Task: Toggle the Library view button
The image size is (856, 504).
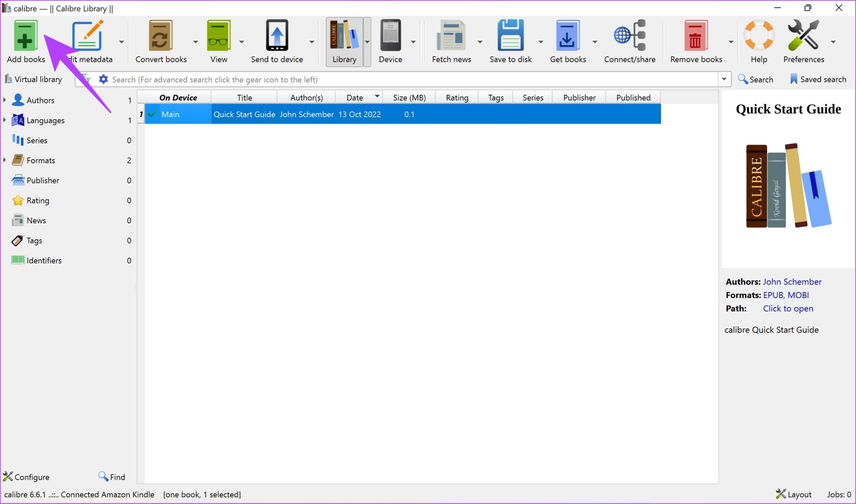Action: coord(344,42)
